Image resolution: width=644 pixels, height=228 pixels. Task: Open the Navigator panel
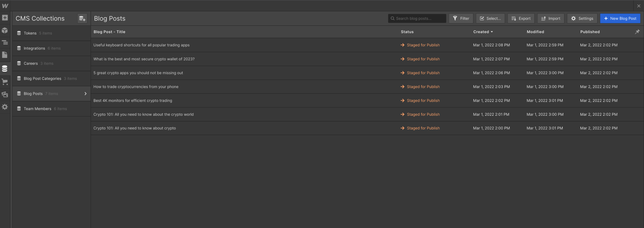click(x=5, y=42)
